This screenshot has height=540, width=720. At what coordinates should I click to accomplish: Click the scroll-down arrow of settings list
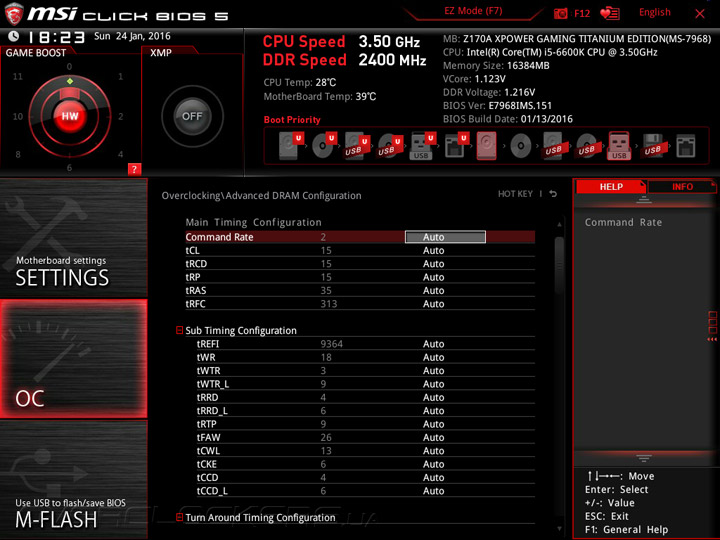[559, 529]
